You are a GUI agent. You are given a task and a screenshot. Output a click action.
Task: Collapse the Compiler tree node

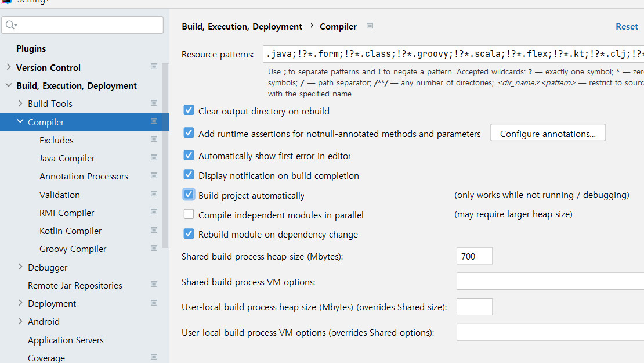click(20, 121)
